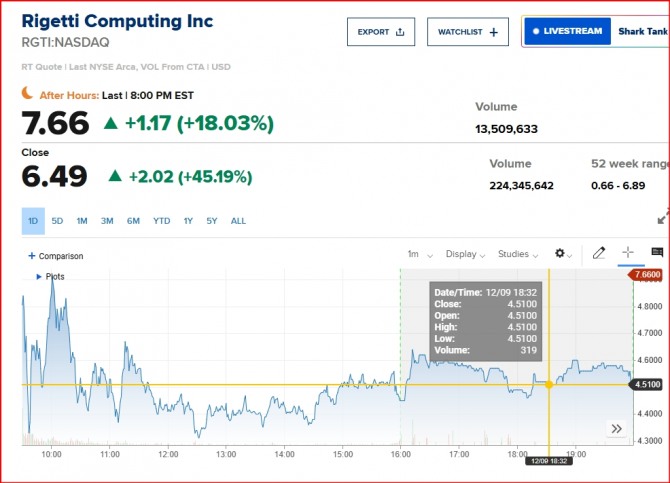Select the 1D range tab

click(33, 221)
